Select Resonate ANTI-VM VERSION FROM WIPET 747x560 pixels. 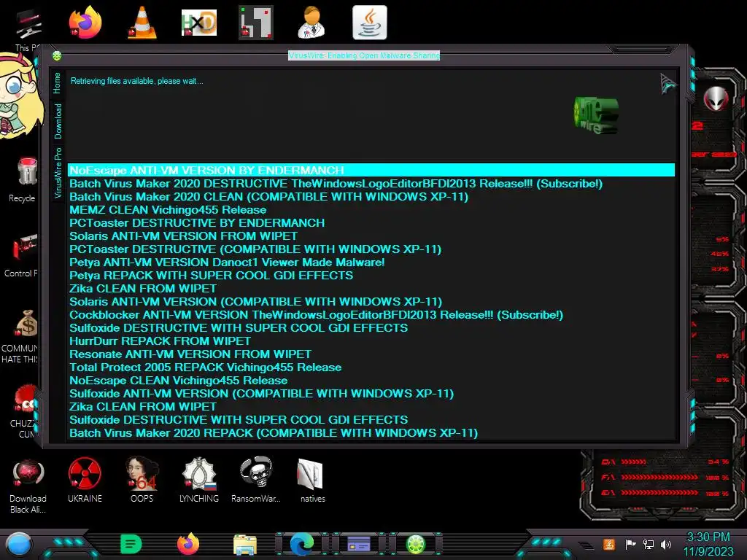pos(371,354)
